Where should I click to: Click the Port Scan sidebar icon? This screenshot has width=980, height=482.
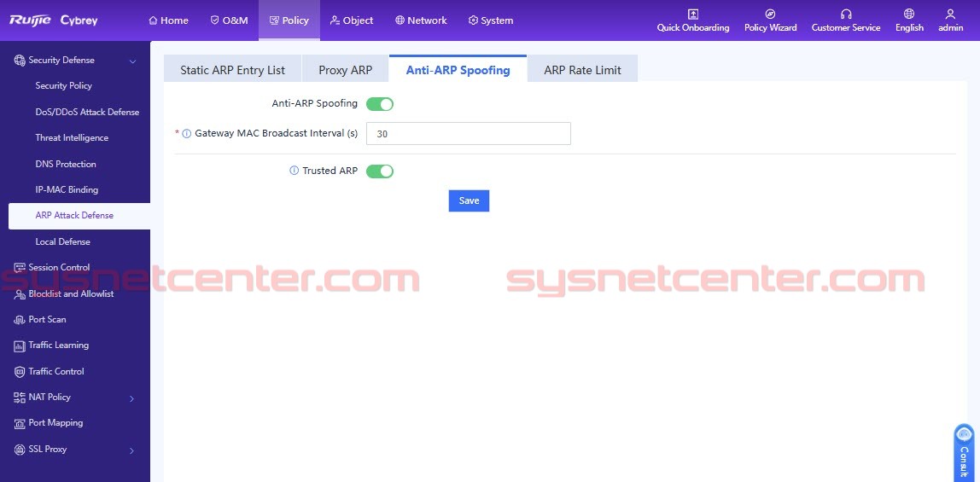pos(20,320)
